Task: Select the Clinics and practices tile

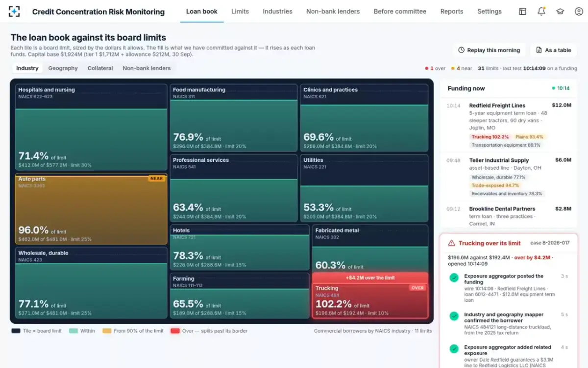Action: point(364,118)
